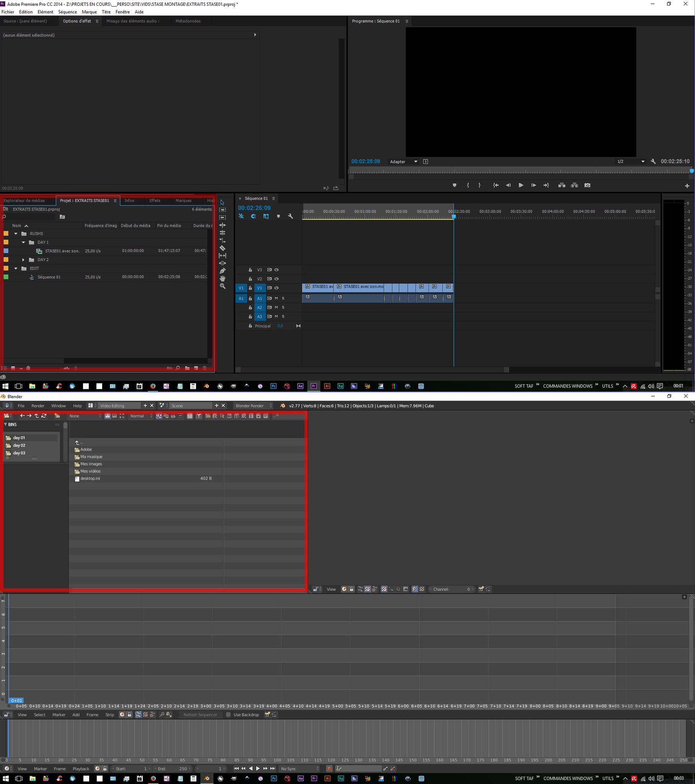Play the sequence in Program monitor
The height and width of the screenshot is (784, 695).
521,185
